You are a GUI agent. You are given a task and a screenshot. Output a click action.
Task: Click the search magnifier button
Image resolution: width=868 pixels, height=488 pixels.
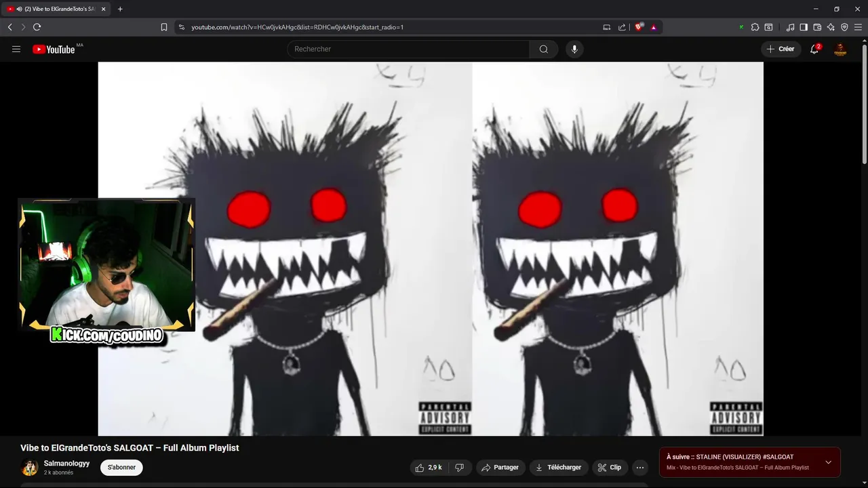544,49
